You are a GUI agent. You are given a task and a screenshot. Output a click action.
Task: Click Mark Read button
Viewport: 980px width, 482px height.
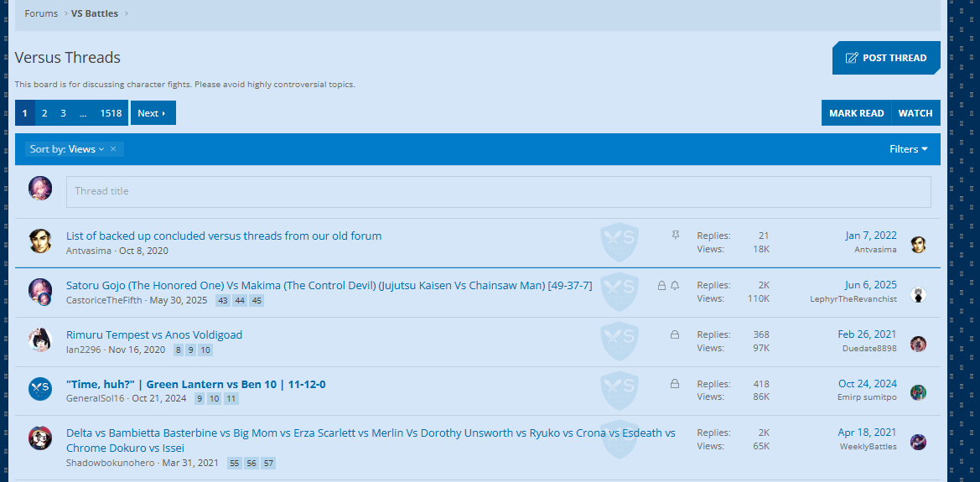click(856, 113)
